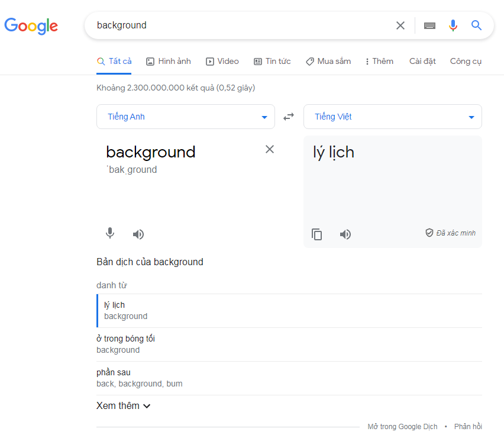Click the Google logo
The image size is (504, 438).
point(31,25)
